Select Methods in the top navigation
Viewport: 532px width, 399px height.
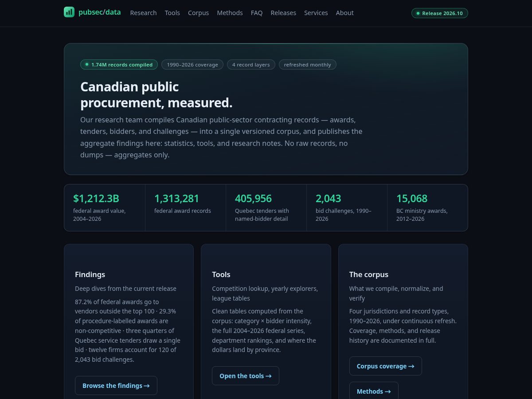[x=230, y=13]
